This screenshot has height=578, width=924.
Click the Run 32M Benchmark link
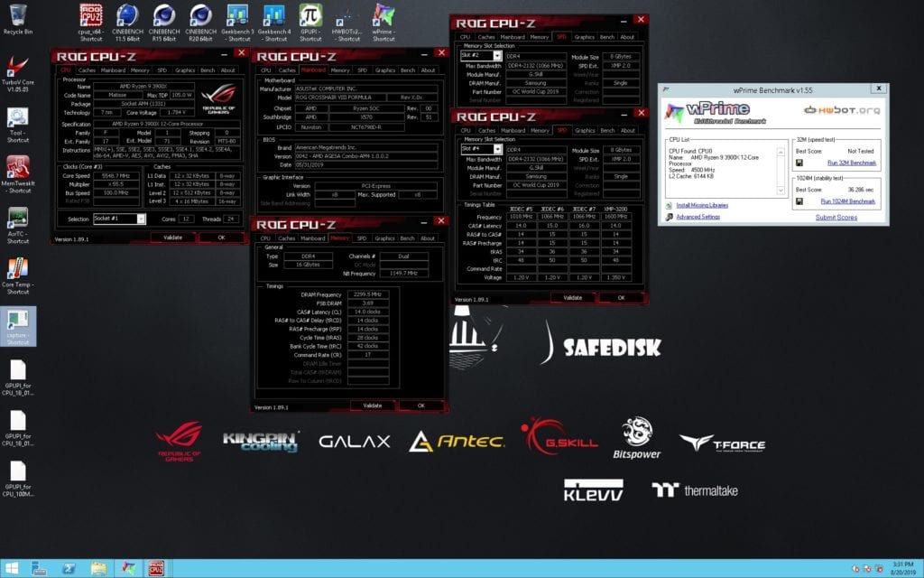852,163
